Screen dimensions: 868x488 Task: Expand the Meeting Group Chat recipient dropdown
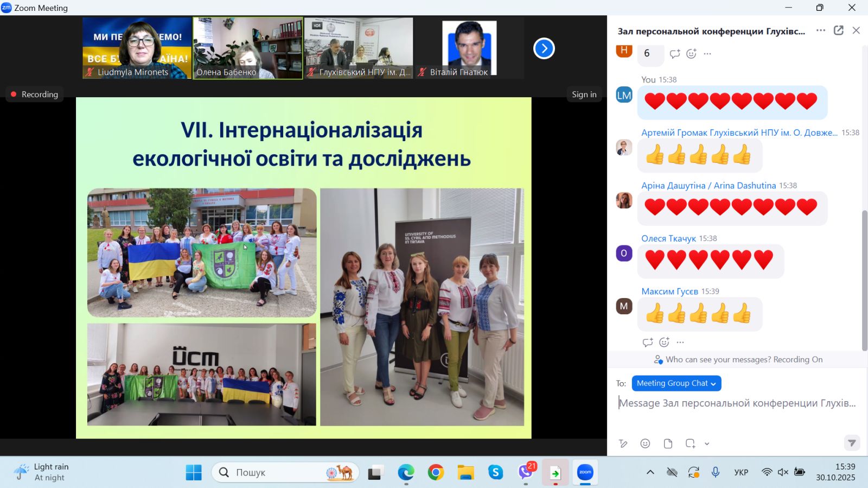click(676, 383)
